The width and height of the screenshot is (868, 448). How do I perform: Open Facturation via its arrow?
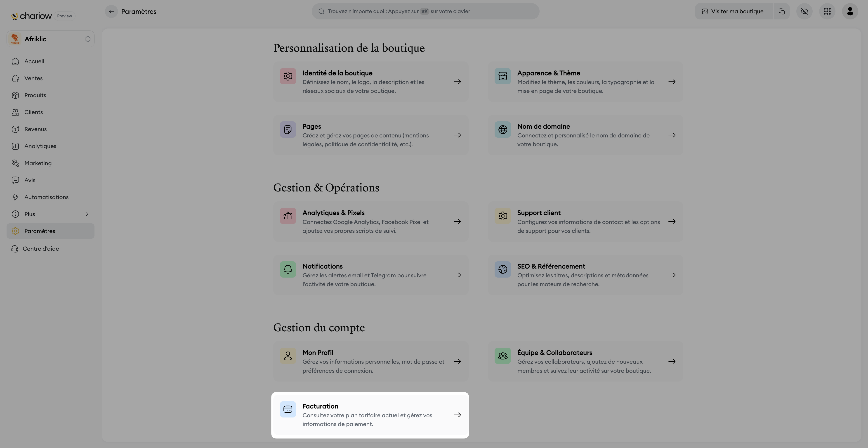(457, 415)
